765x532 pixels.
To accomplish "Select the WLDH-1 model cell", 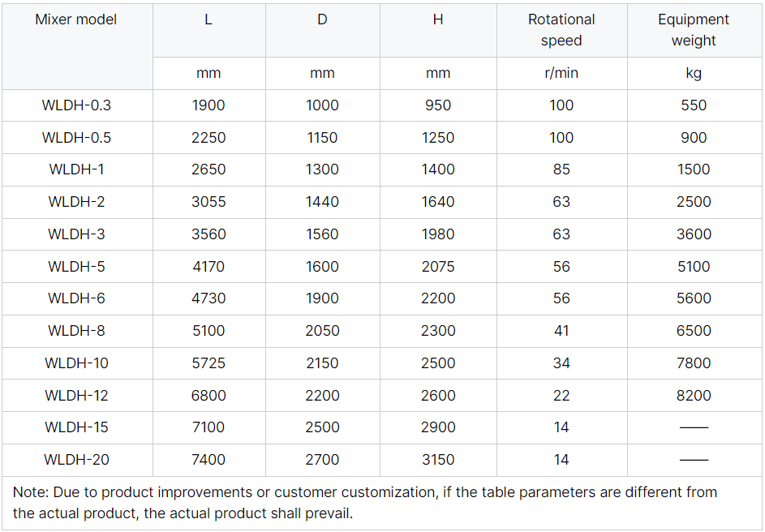I will 76,169.
